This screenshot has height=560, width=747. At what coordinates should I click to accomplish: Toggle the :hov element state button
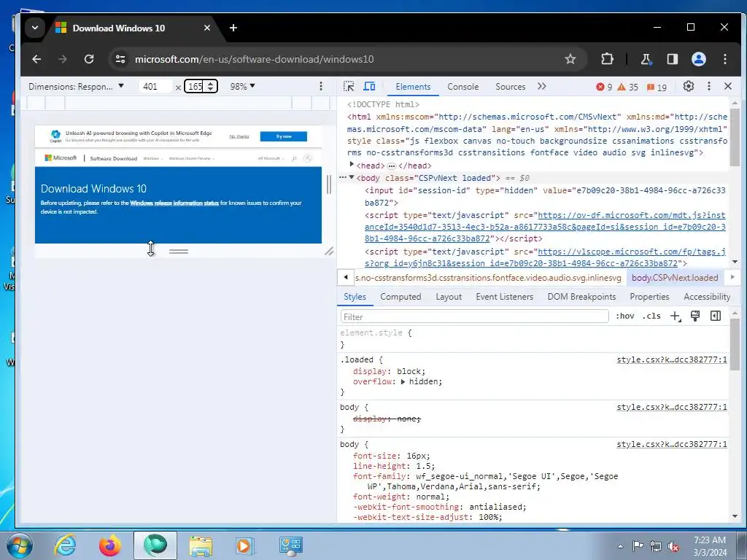pos(625,316)
